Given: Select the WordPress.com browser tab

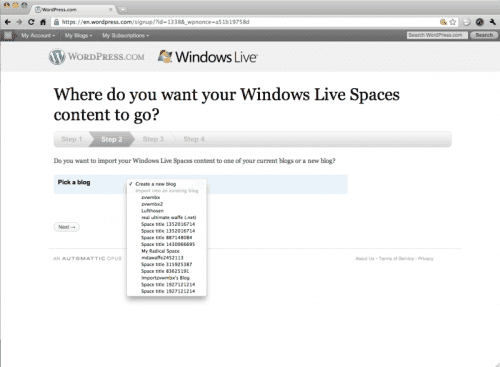Looking at the screenshot, I should (72, 9).
